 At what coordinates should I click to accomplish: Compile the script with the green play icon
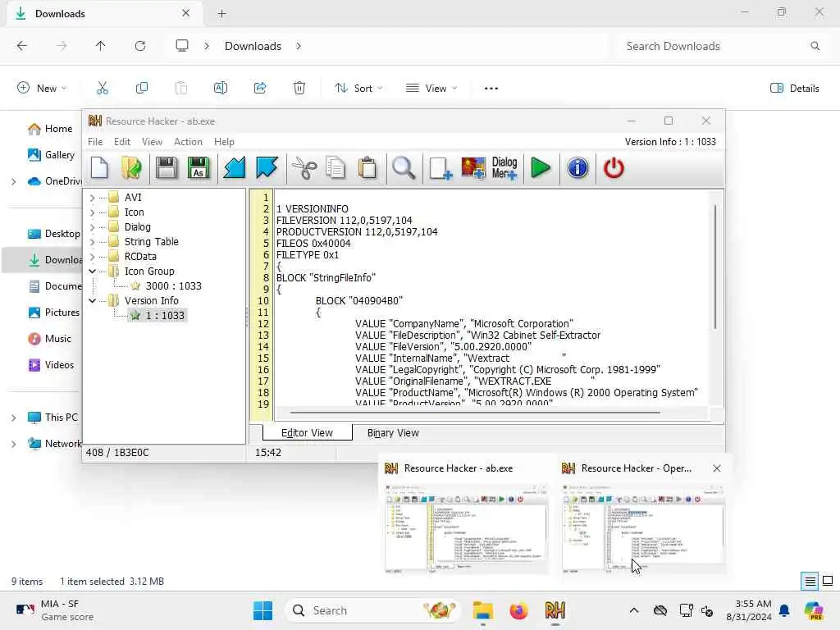(541, 167)
